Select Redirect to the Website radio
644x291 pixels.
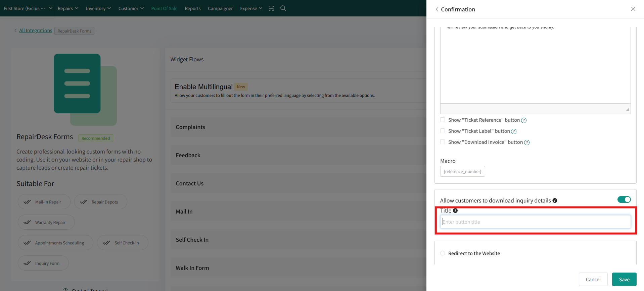tap(443, 253)
